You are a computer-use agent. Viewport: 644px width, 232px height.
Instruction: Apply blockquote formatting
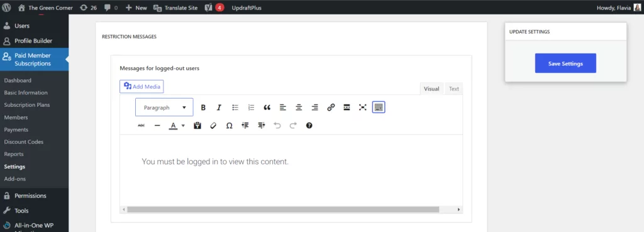(x=267, y=107)
